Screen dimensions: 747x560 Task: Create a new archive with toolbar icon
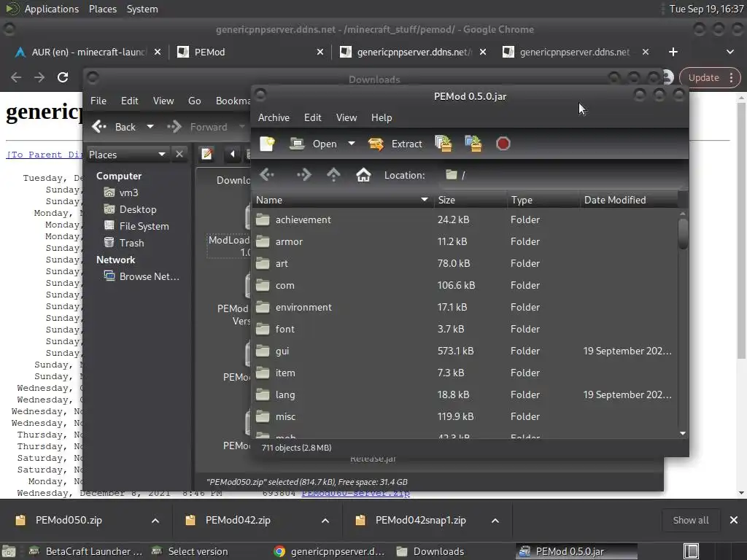click(267, 144)
